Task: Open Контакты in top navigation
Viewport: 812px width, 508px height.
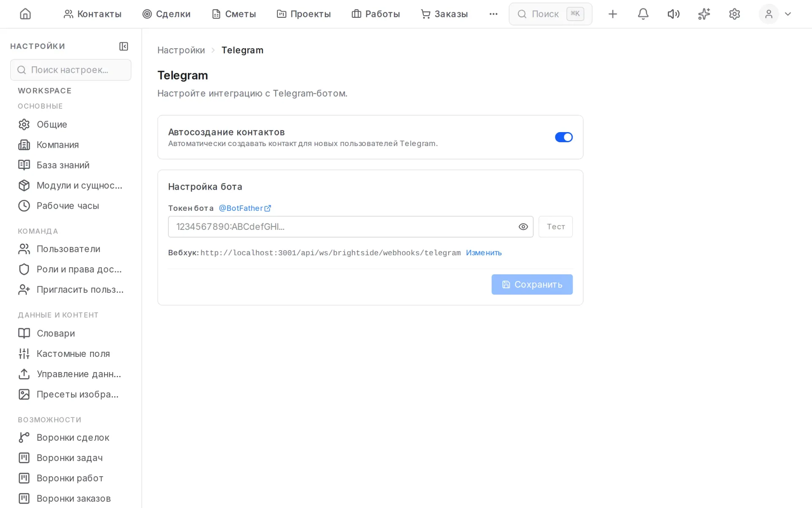Action: (x=92, y=14)
